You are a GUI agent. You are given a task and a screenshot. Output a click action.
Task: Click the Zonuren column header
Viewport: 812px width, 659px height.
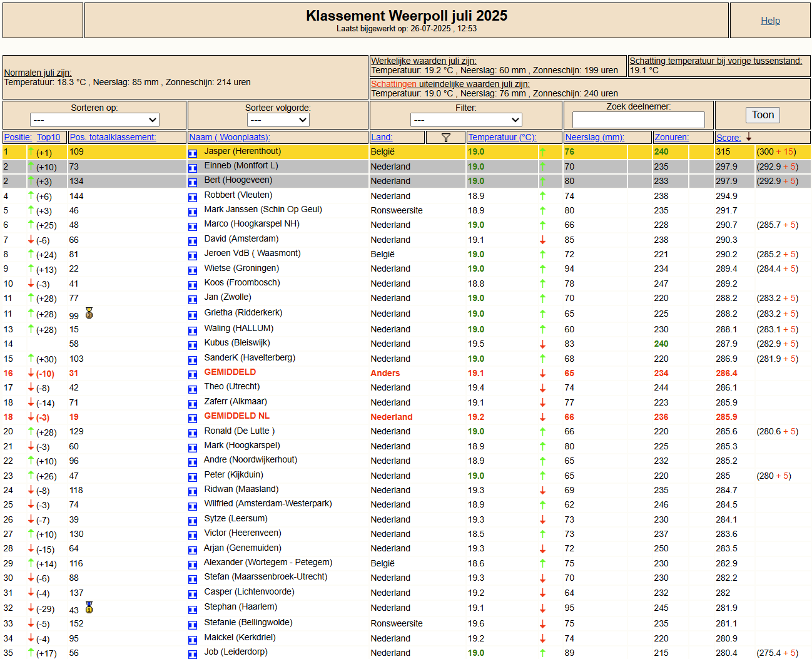pyautogui.click(x=671, y=137)
